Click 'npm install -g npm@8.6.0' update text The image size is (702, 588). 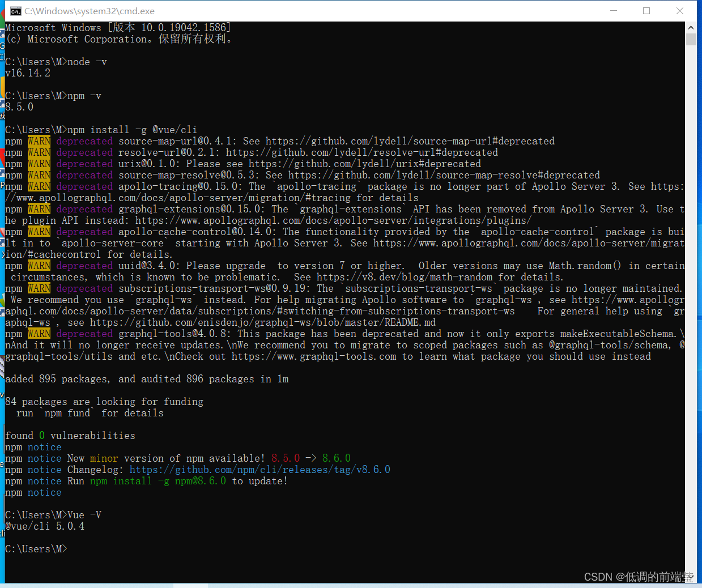158,481
